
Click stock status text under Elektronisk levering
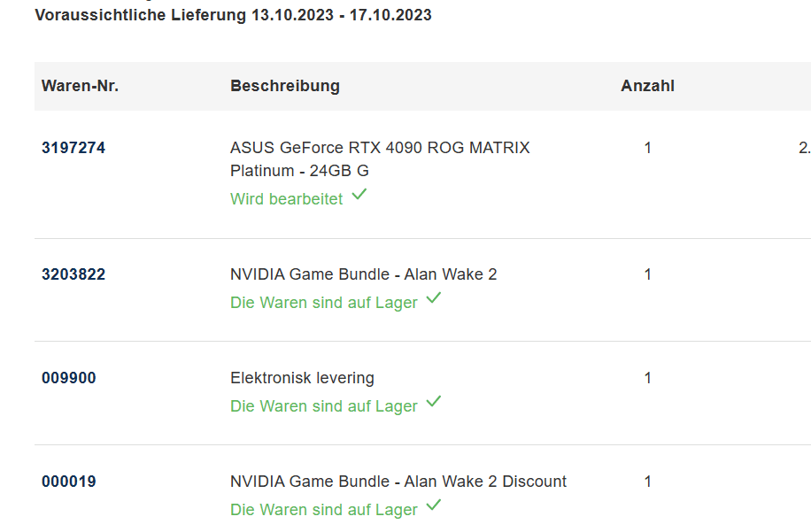(323, 406)
